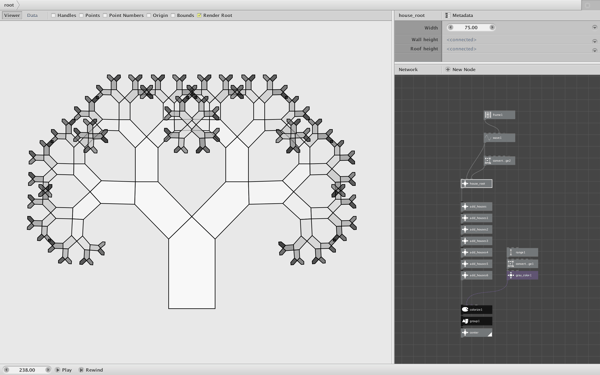The height and width of the screenshot is (375, 600).
Task: Enable the Handles checkbox
Action: (x=54, y=15)
